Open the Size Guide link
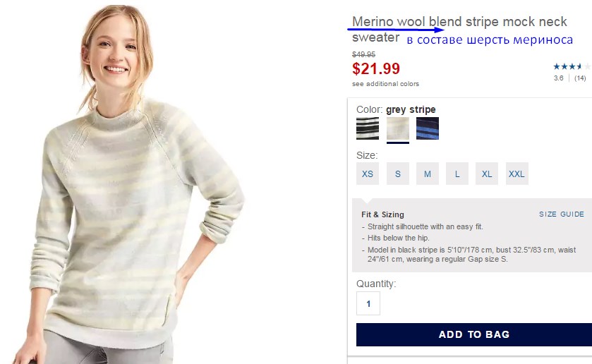 [562, 214]
